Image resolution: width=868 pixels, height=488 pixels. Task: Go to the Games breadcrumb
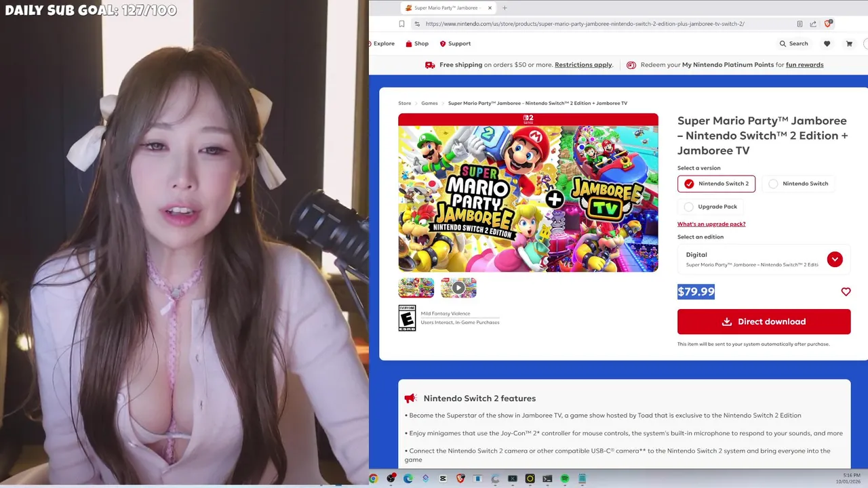pyautogui.click(x=429, y=103)
